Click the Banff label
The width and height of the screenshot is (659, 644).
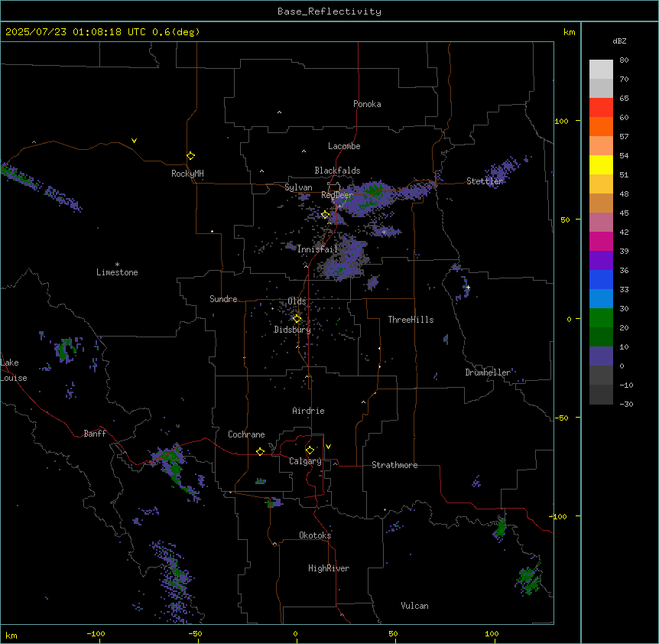pyautogui.click(x=95, y=434)
